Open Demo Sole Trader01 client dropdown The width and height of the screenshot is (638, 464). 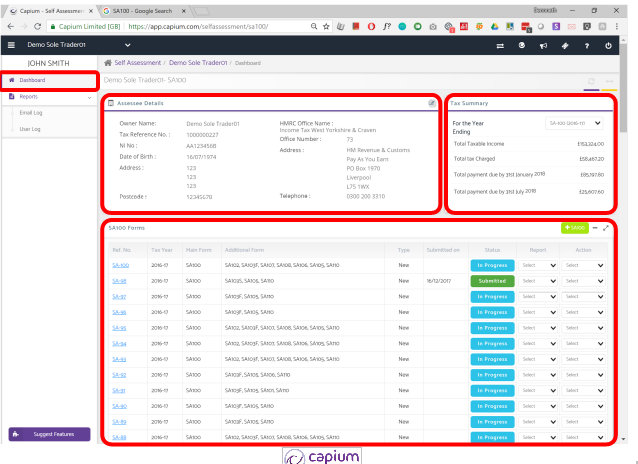tap(77, 45)
